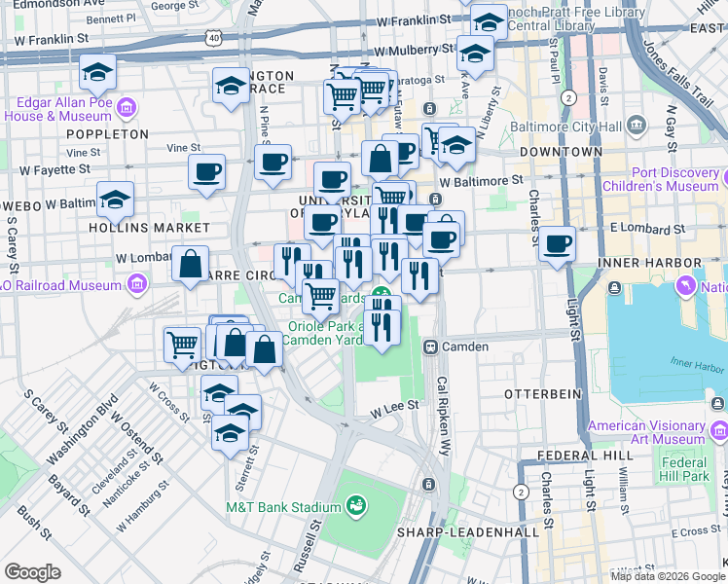Click the school marker below W Franklin St near Poppleton
This screenshot has height=584, width=728.
pyautogui.click(x=97, y=73)
